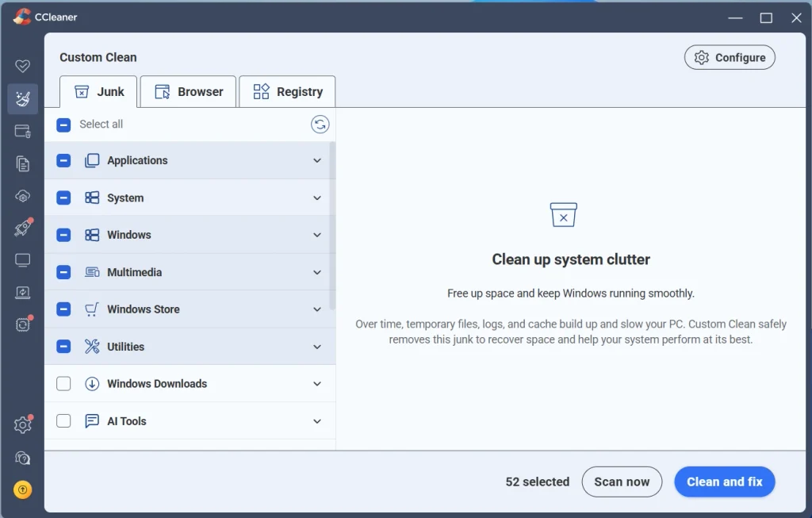Click the AI Tools chat icon

(x=92, y=420)
